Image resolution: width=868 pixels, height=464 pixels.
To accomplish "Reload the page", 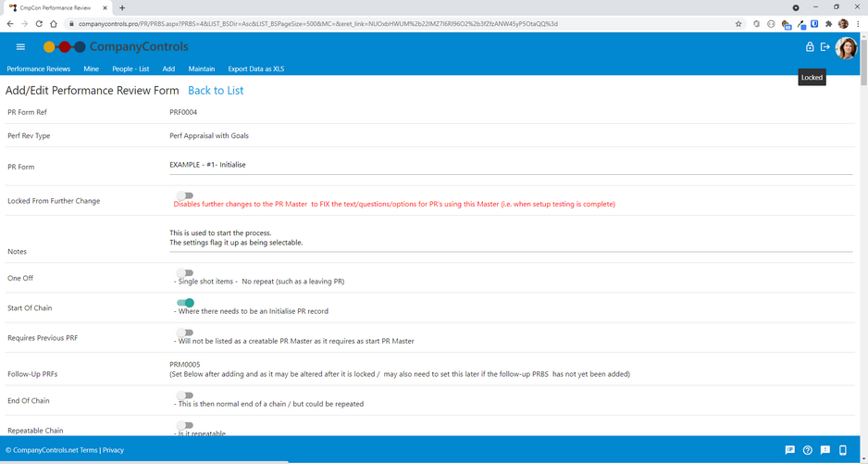I will [39, 24].
